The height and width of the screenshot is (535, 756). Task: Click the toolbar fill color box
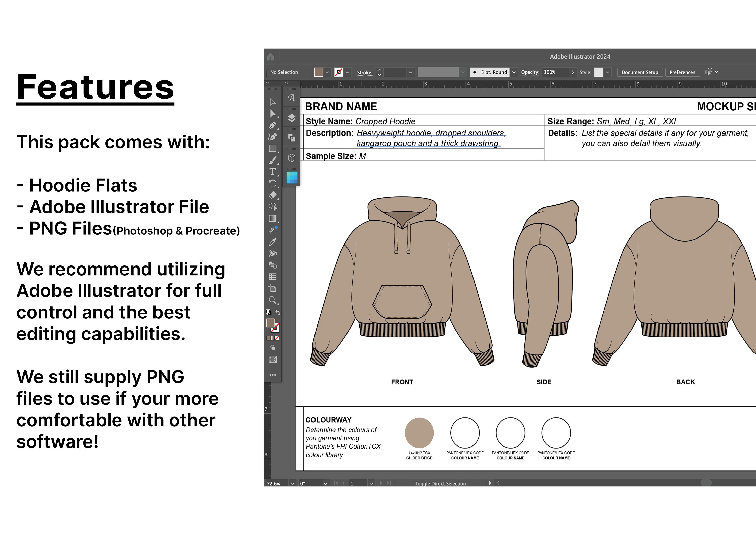270,323
